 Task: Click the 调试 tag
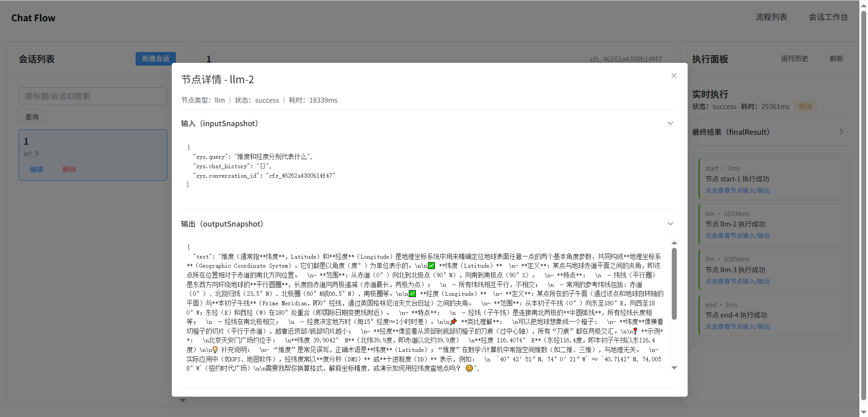pos(805,107)
